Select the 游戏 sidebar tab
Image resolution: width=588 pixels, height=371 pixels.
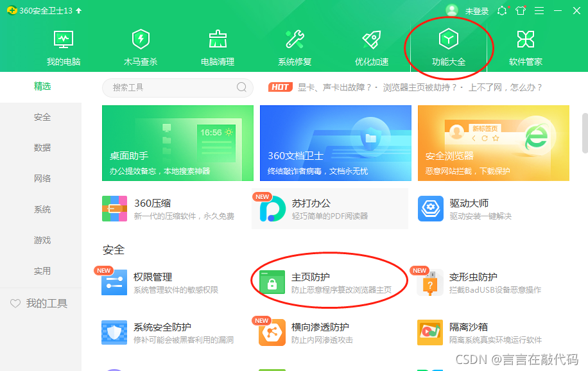click(42, 240)
